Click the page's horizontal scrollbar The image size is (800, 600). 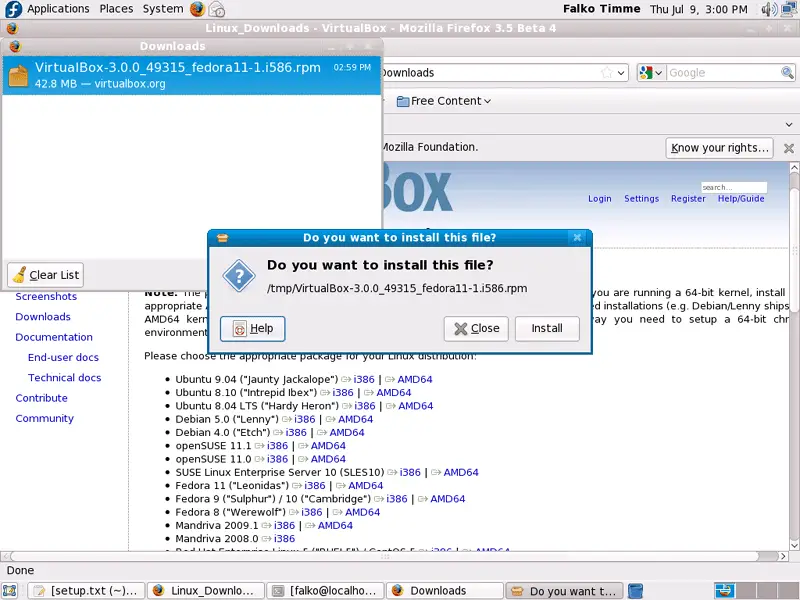(385, 556)
